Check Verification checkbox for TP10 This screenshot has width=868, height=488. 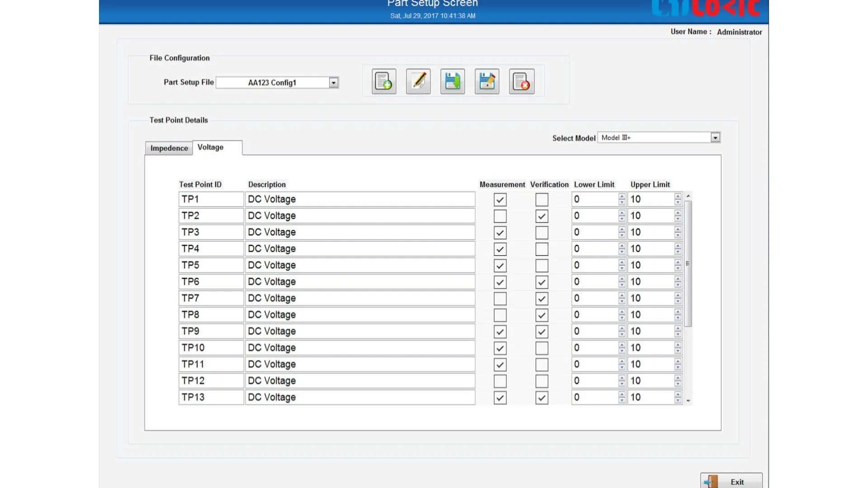[542, 348]
